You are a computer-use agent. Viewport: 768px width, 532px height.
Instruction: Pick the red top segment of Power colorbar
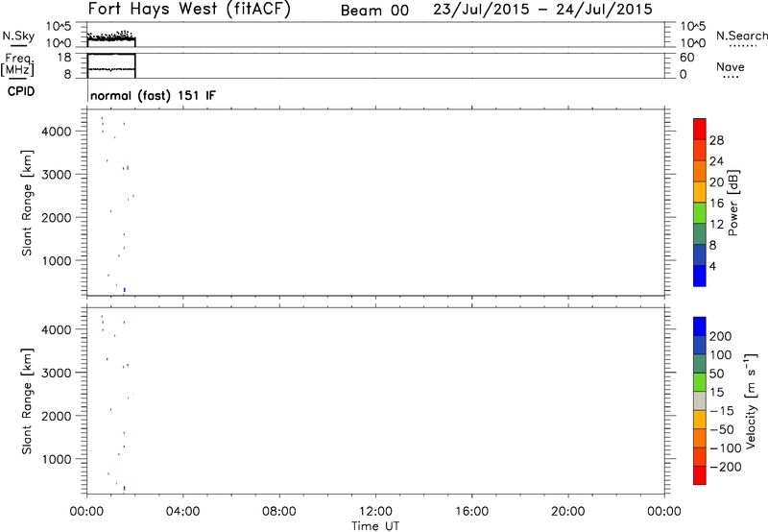700,129
